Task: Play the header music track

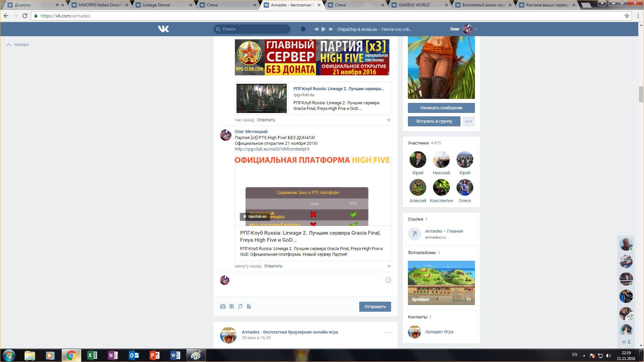Action: 323,29
